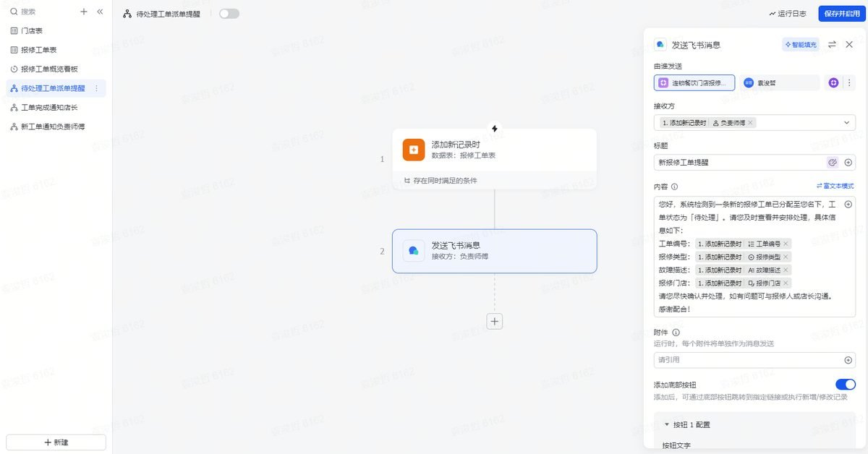Click 保存并启用 button
Image resolution: width=868 pixels, height=454 pixels.
[x=842, y=14]
